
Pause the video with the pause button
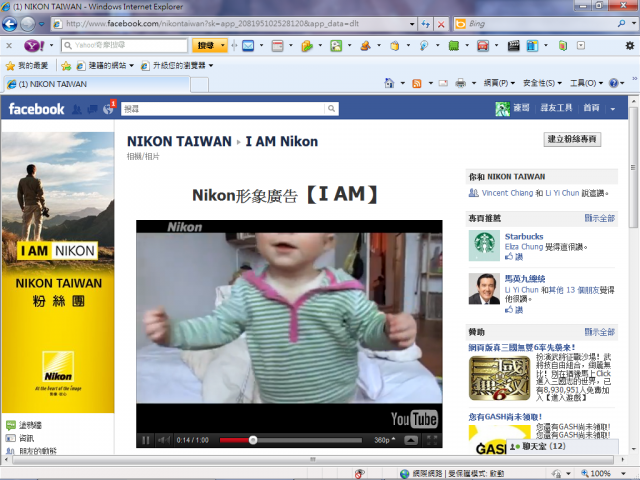[x=146, y=440]
